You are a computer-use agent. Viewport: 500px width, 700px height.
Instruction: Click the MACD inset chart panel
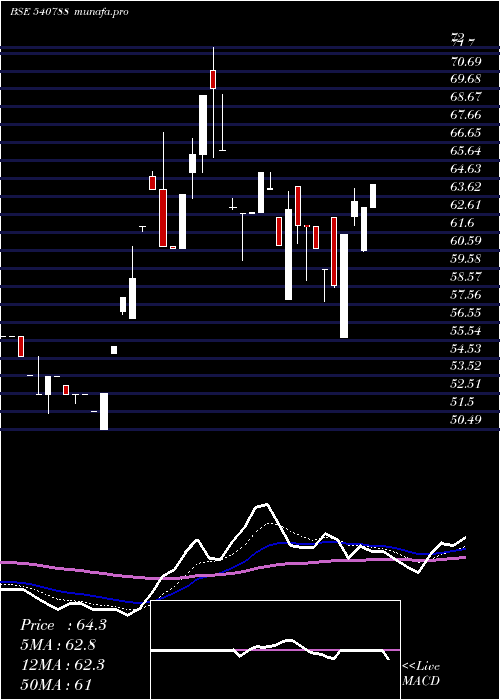click(x=275, y=650)
